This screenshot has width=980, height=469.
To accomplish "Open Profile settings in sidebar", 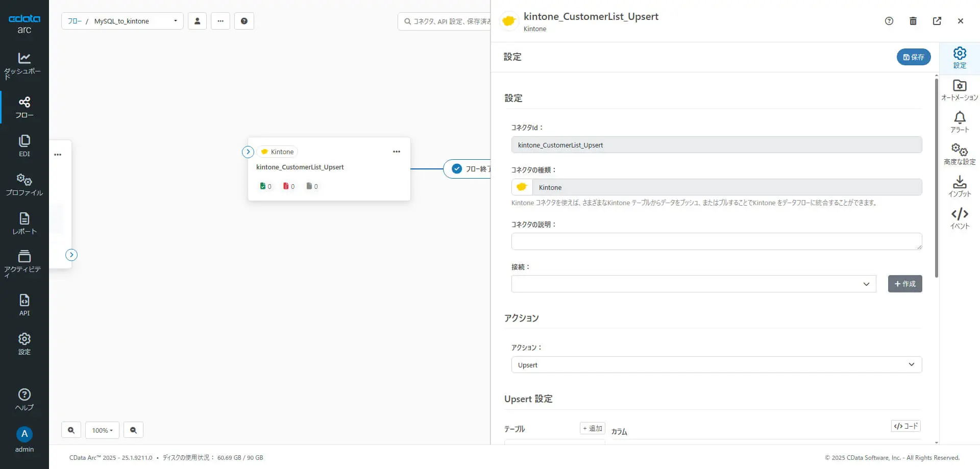I will (24, 185).
